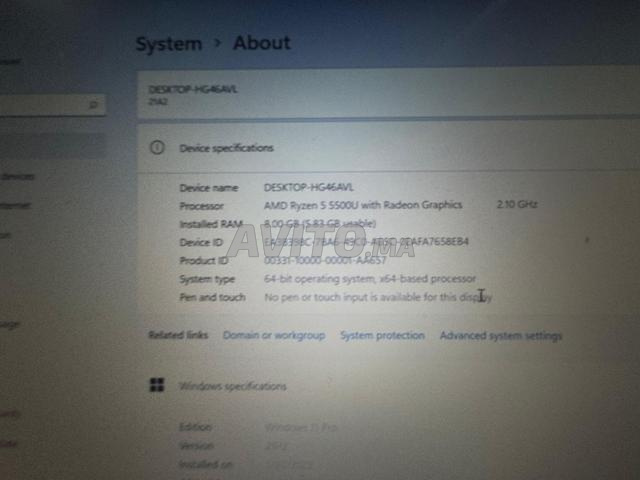This screenshot has height=480, width=640.
Task: Select the No pen or touch input text
Action: tap(378, 297)
